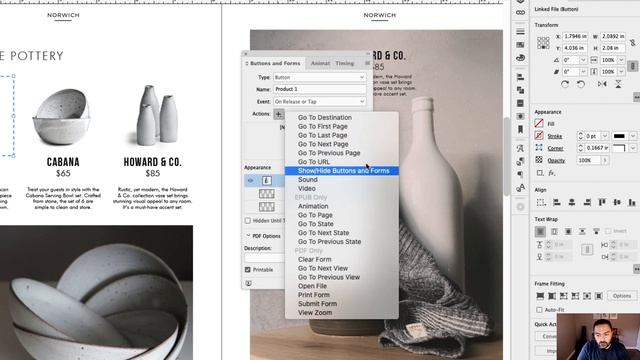This screenshot has width=640, height=360.
Task: Open the Buttons and Forms panel menu
Action: coord(367,63)
